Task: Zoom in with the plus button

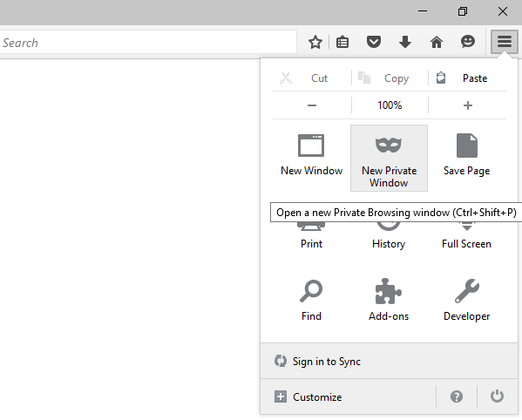Action: click(x=468, y=105)
